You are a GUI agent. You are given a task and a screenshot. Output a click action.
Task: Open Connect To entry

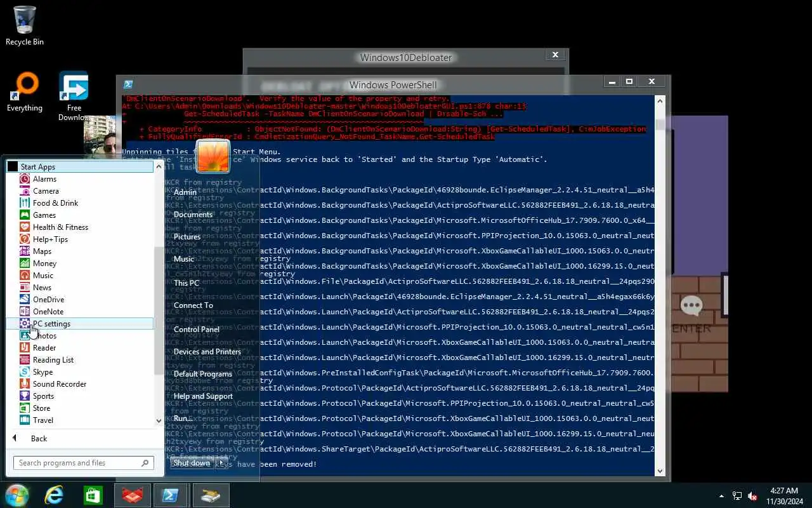(193, 305)
